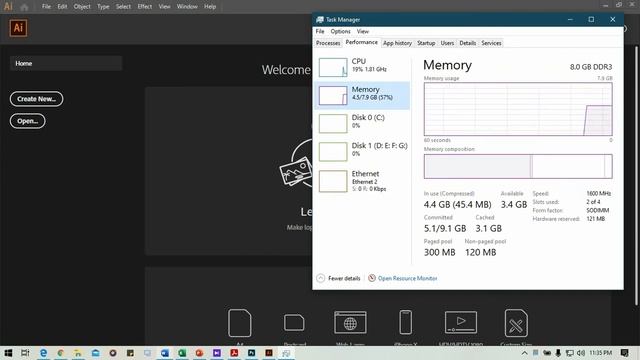Open the Illustrator File menu
This screenshot has width=640, height=360.
point(47,7)
